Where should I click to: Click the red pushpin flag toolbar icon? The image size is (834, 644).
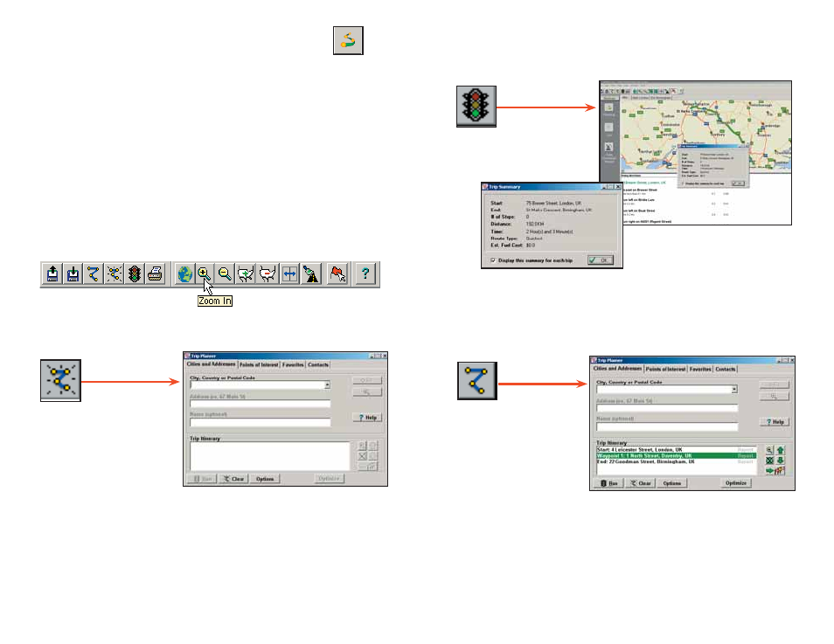tap(337, 274)
